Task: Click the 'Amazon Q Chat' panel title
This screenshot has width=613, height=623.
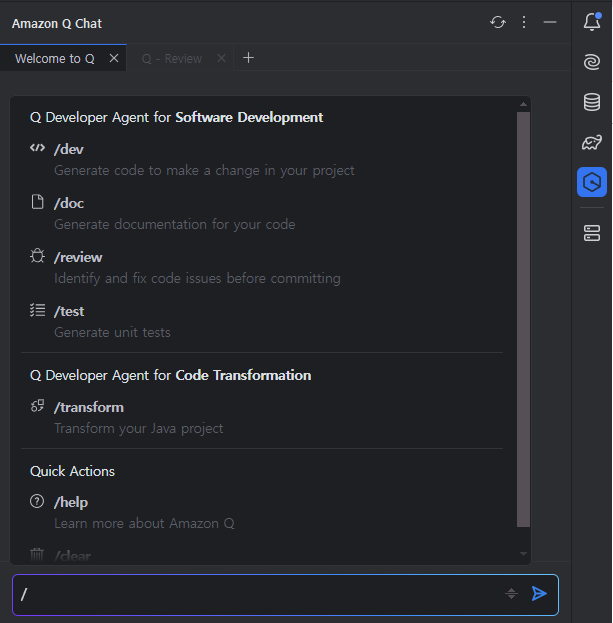Action: (57, 23)
